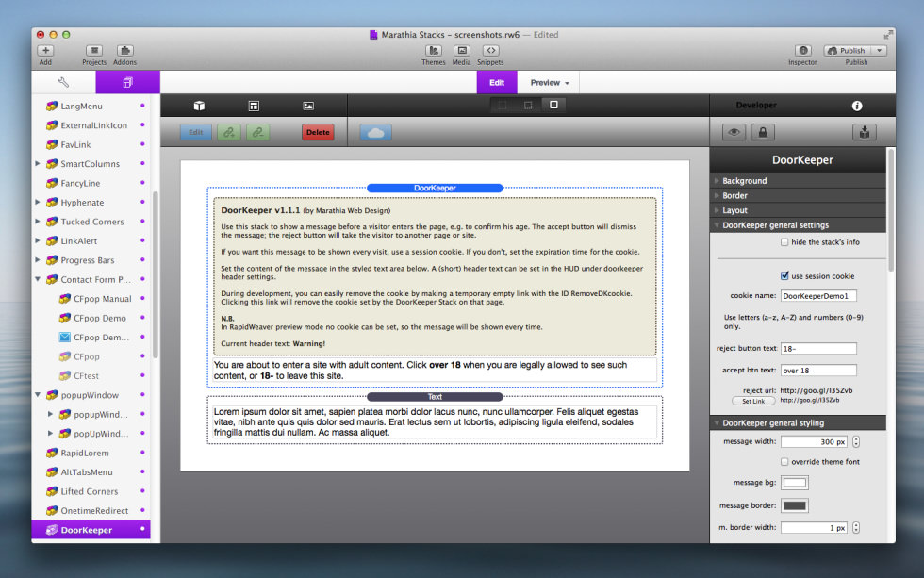The width and height of the screenshot is (924, 578).
Task: Open the Projects toolbar icon
Action: pyautogui.click(x=93, y=51)
